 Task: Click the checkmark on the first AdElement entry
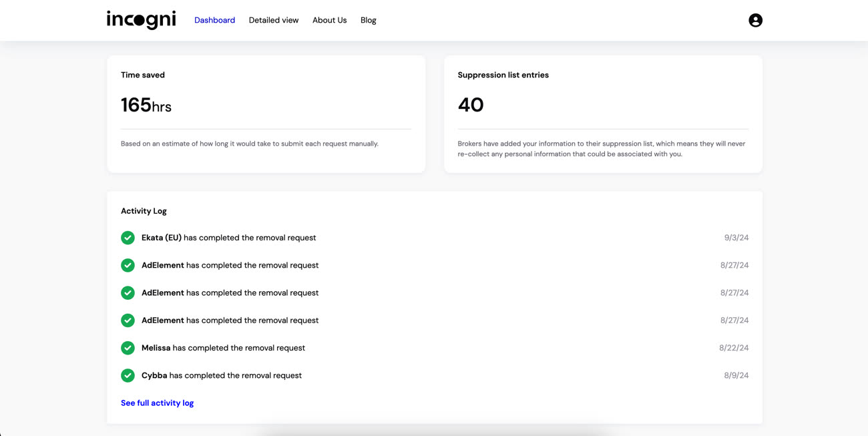click(x=128, y=265)
